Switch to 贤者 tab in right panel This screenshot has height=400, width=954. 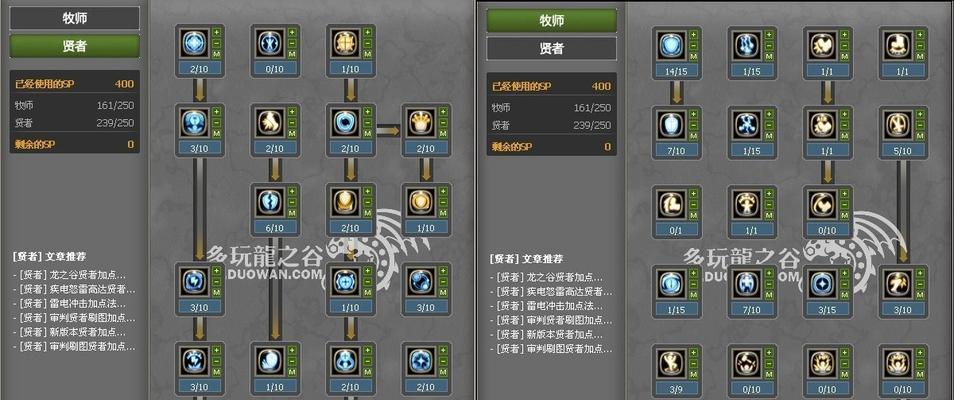click(552, 49)
